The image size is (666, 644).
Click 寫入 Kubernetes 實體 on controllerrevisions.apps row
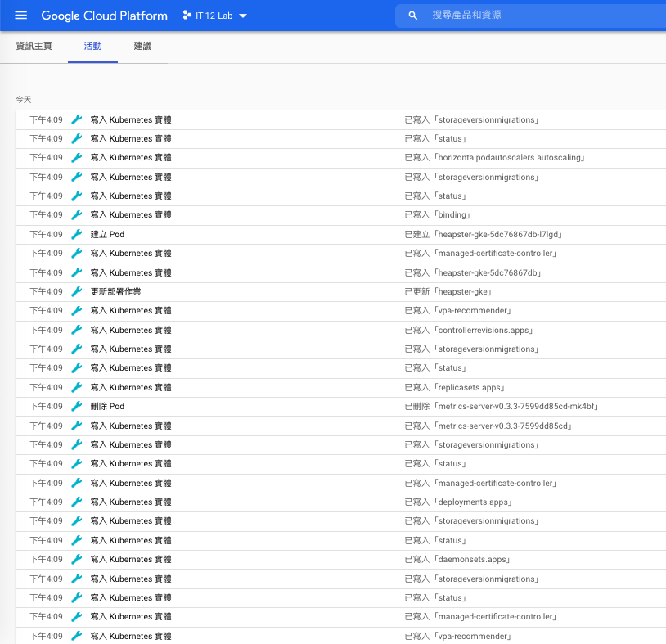click(131, 330)
